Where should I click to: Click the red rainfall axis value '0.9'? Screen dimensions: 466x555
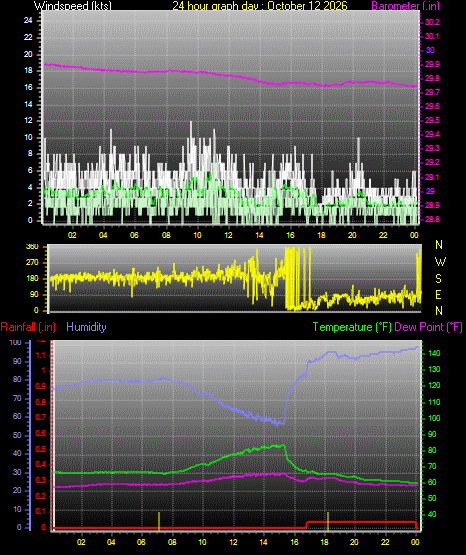click(41, 387)
